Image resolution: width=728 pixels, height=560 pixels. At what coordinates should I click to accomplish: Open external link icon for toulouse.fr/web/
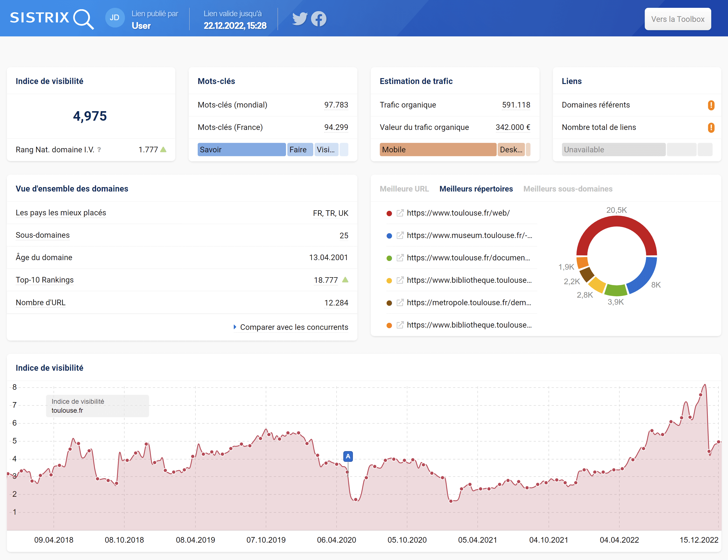400,213
